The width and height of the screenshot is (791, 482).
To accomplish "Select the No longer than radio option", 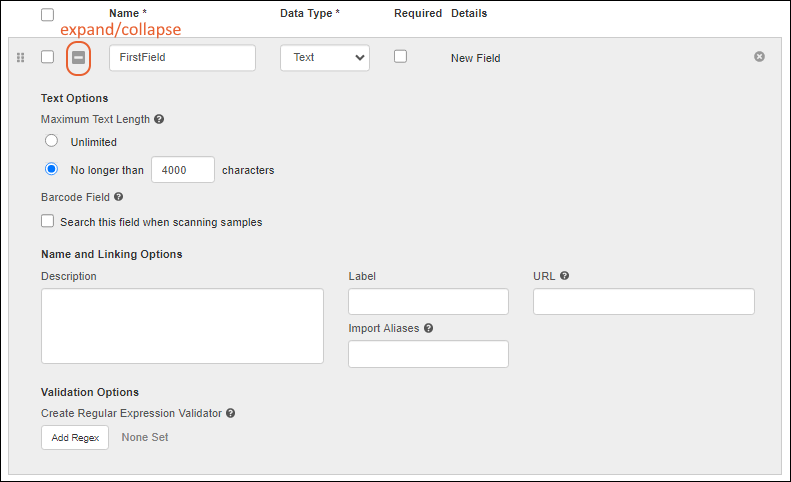I will pos(51,169).
